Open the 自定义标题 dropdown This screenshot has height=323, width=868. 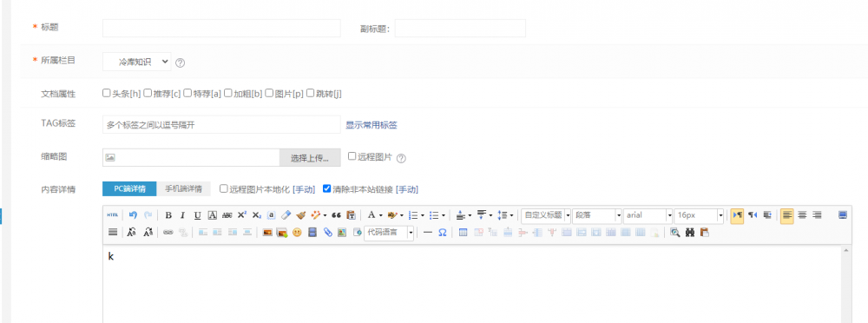(x=546, y=215)
